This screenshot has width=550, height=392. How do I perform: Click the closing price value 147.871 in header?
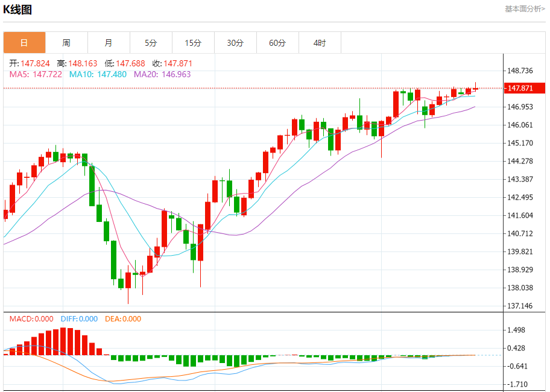(178, 63)
